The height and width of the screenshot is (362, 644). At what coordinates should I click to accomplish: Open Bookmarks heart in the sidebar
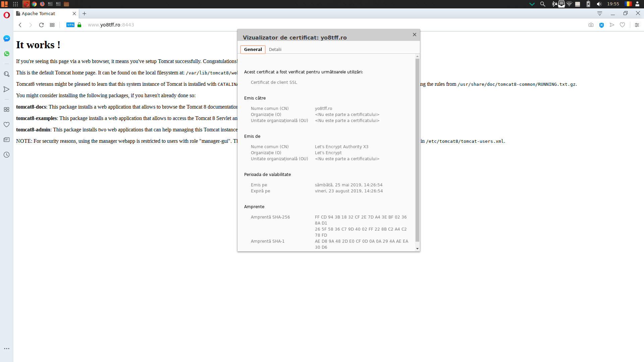[7, 124]
